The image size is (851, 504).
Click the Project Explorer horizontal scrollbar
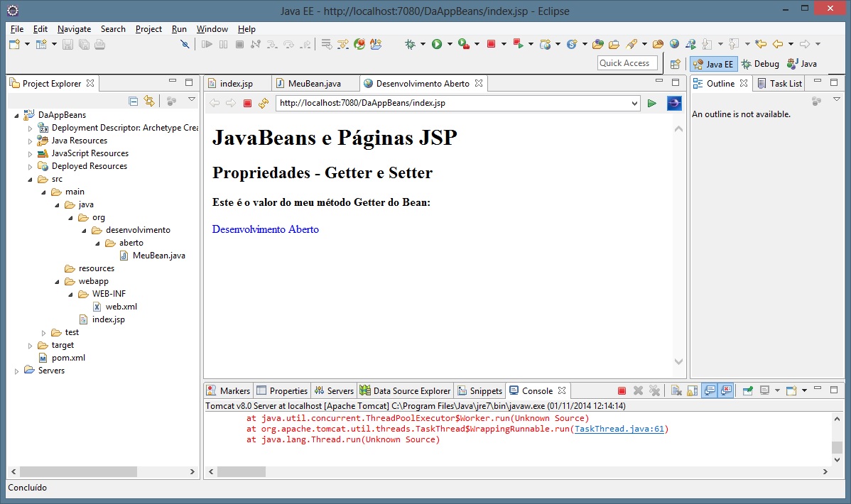coord(78,471)
